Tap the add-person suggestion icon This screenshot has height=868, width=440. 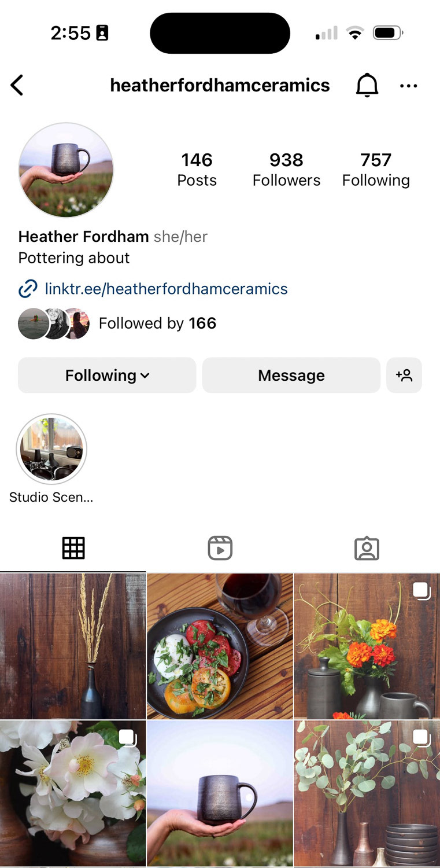(404, 376)
